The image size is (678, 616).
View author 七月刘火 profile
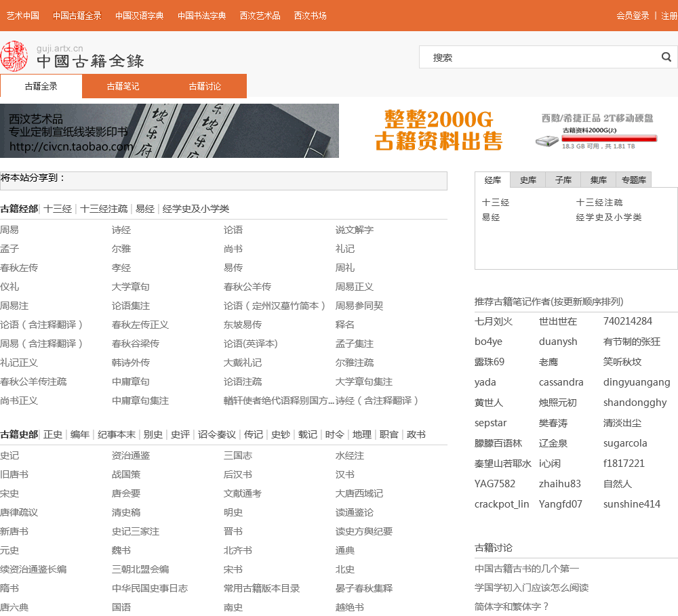coord(494,321)
